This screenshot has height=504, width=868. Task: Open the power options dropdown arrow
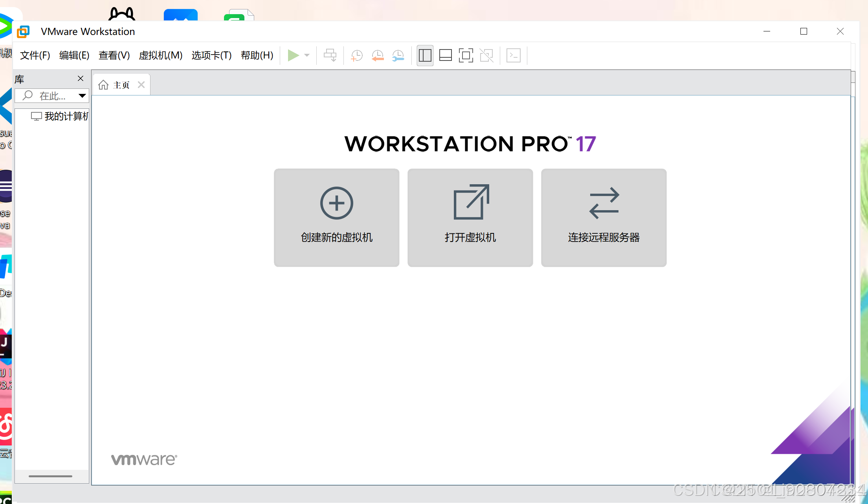point(307,55)
